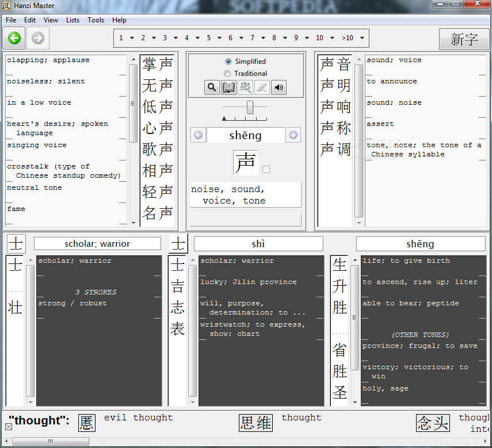
Task: Click the magnifying glass search icon
Action: 212,87
